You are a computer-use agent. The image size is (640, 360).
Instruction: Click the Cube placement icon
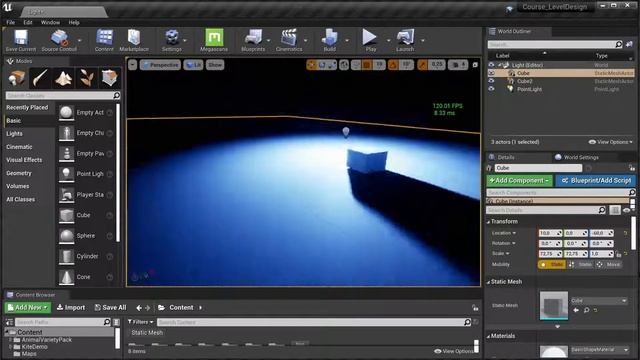tap(66, 215)
